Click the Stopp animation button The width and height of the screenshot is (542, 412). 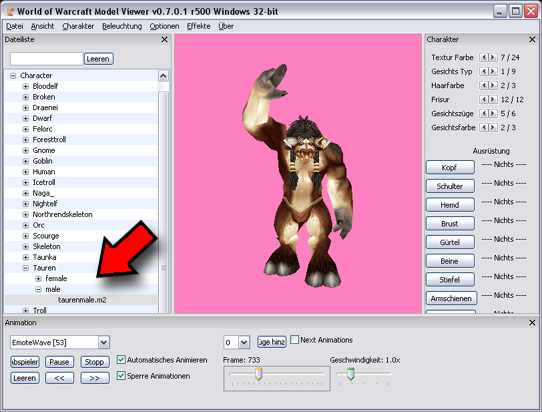95,362
